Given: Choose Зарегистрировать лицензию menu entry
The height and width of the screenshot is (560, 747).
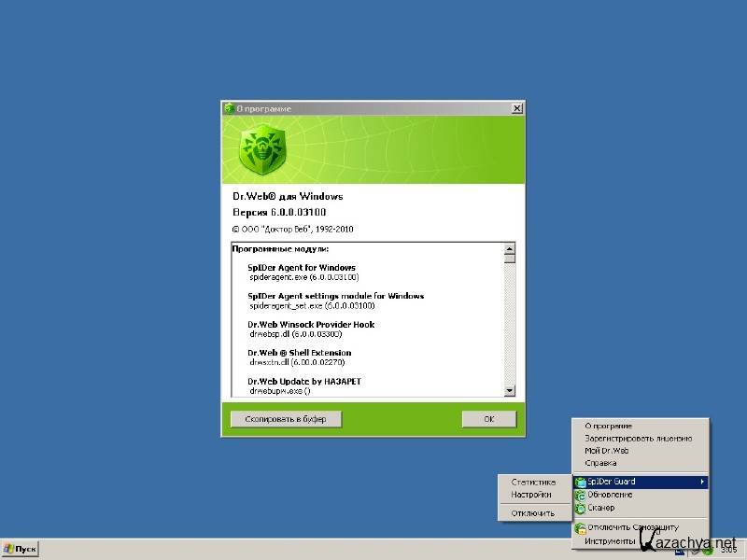Looking at the screenshot, I should pyautogui.click(x=638, y=438).
